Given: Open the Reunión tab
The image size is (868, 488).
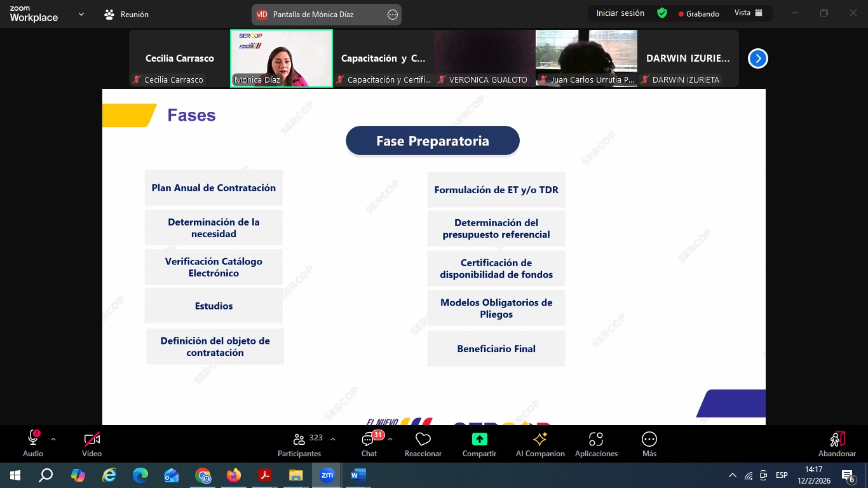Looking at the screenshot, I should coord(126,14).
